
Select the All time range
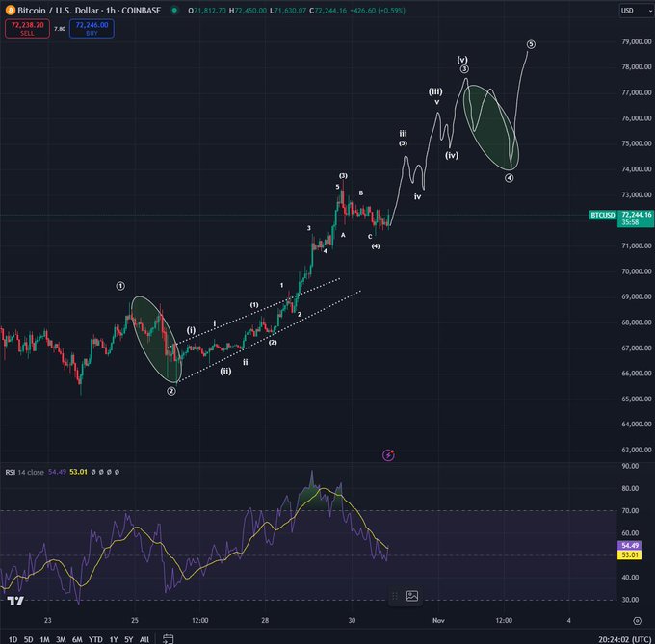coord(144,639)
